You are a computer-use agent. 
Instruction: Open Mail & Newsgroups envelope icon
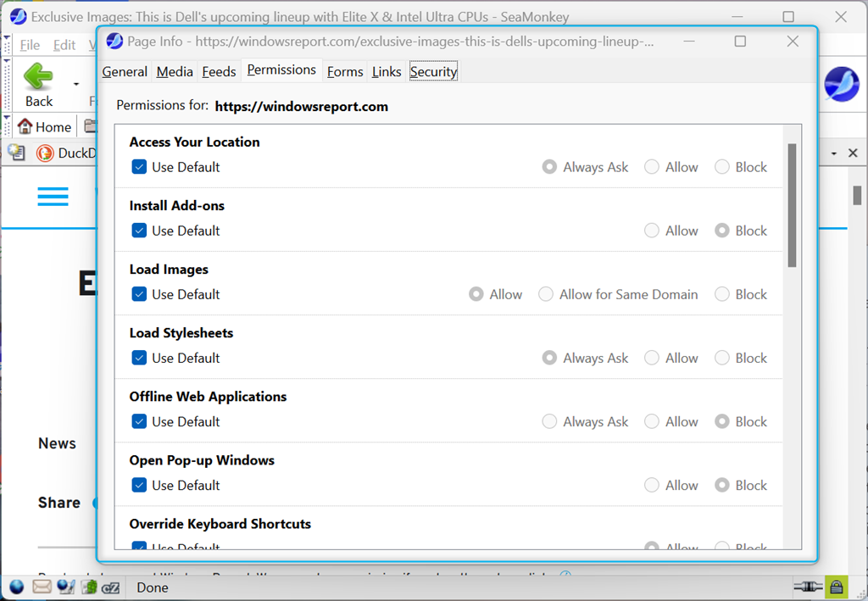click(x=42, y=587)
